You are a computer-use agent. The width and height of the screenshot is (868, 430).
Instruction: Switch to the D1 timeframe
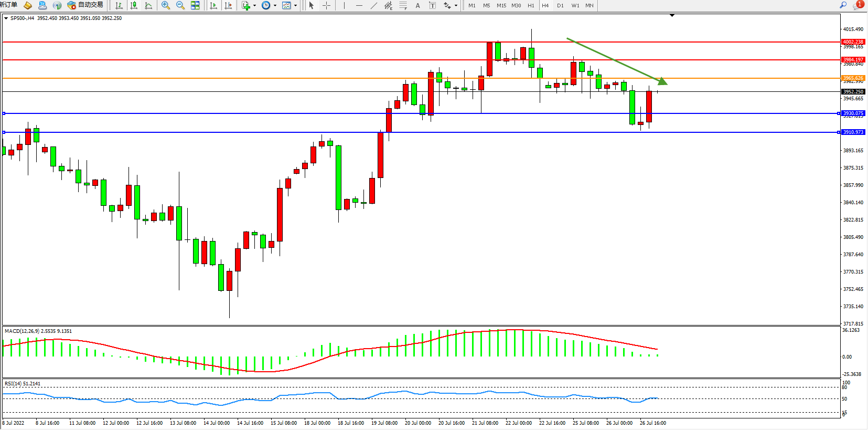point(560,5)
